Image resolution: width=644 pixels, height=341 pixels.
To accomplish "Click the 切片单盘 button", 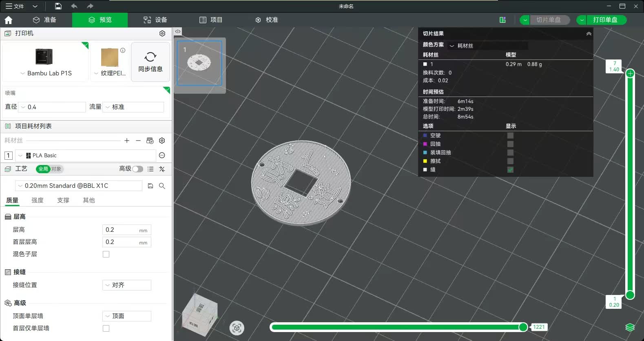I will pos(549,20).
